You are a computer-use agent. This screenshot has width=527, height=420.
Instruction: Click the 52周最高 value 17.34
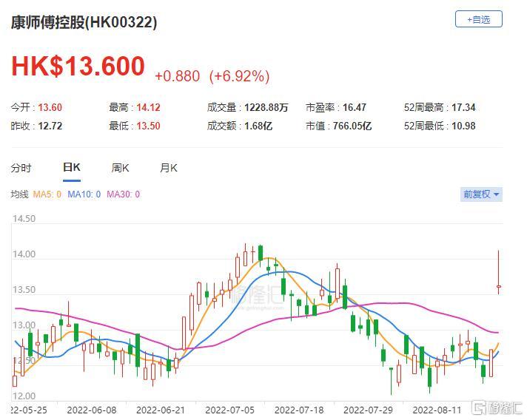coord(463,107)
